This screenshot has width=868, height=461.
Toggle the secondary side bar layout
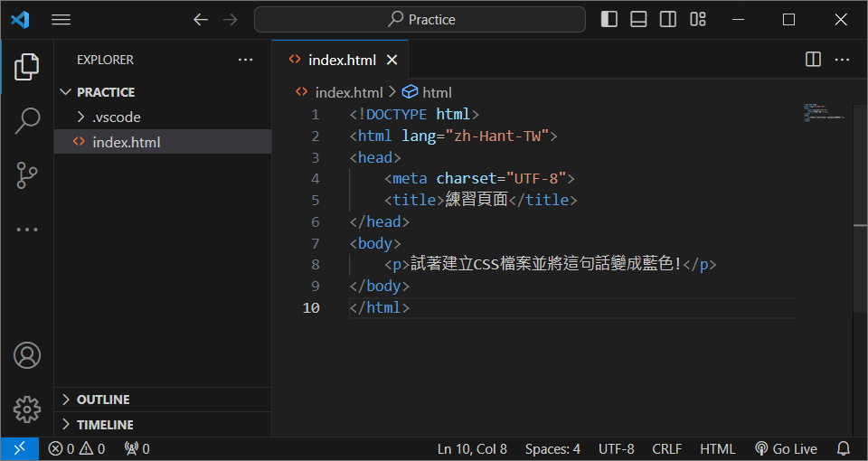coord(667,20)
